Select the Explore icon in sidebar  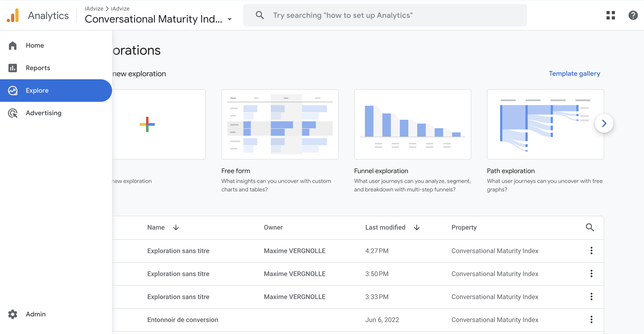click(13, 91)
